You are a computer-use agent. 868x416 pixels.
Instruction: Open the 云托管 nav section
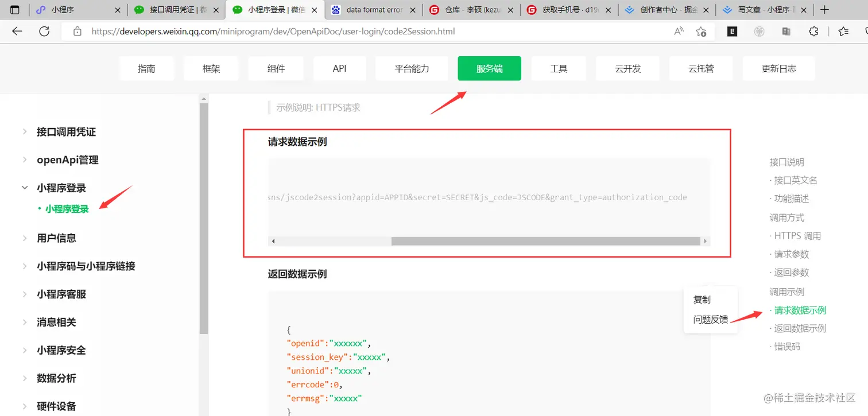click(701, 68)
